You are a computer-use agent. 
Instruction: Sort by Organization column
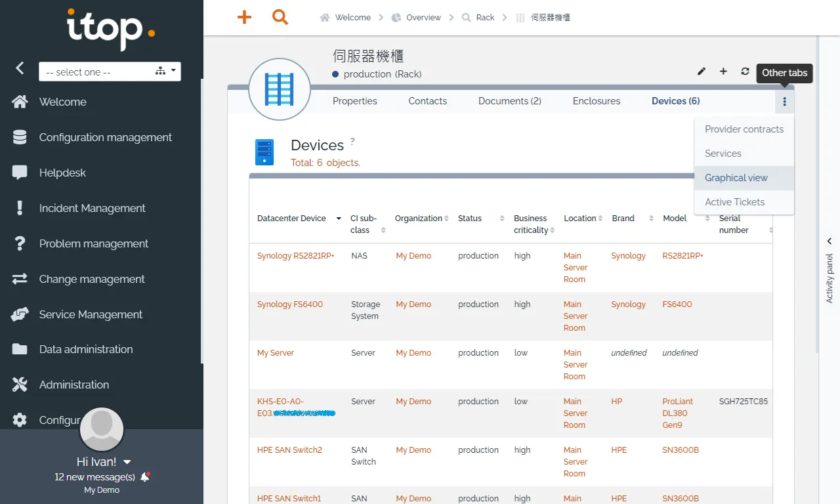click(422, 219)
